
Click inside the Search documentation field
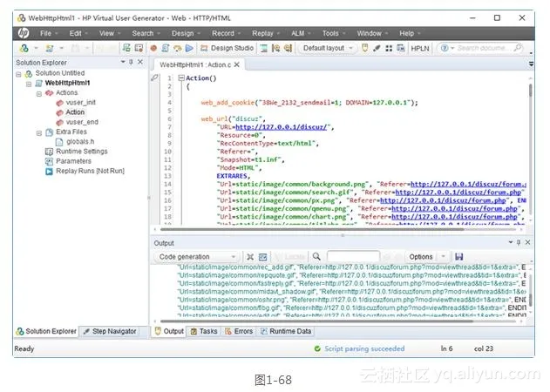pyautogui.click(x=484, y=48)
